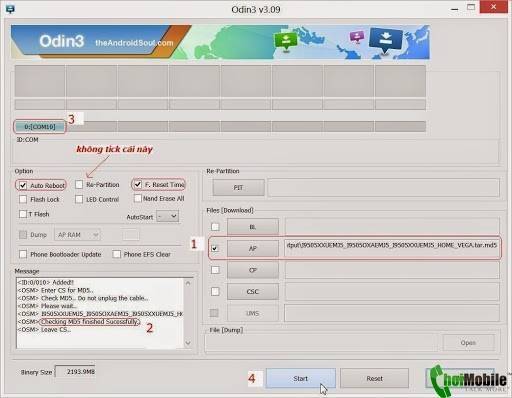Select the 0:[COM10] port box

click(40, 127)
